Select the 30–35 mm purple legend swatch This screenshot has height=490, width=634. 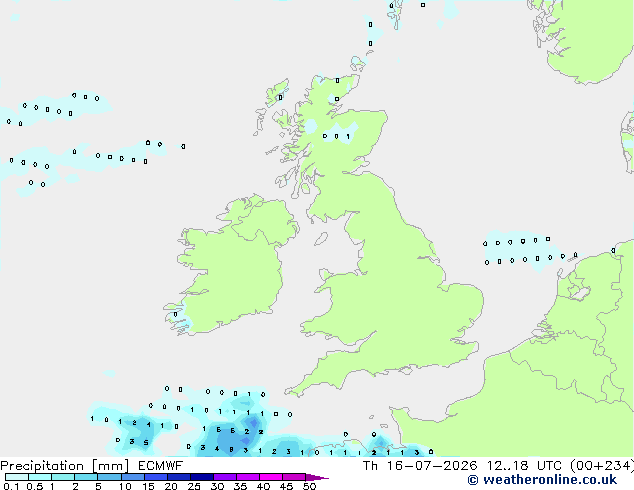(x=225, y=477)
